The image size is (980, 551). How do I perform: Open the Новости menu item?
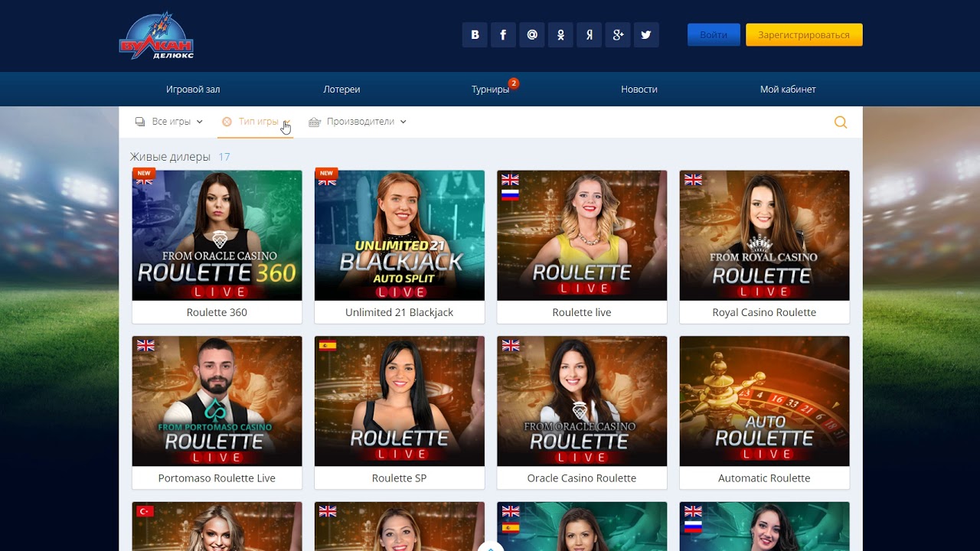point(639,90)
